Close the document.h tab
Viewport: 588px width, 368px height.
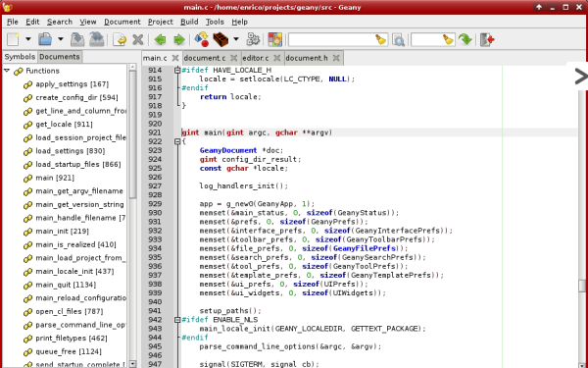[x=336, y=58]
